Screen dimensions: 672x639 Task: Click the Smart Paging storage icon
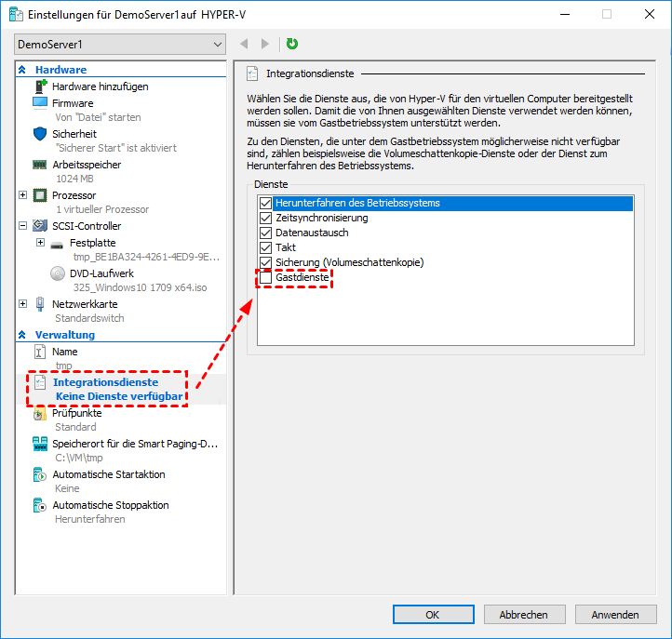click(40, 444)
